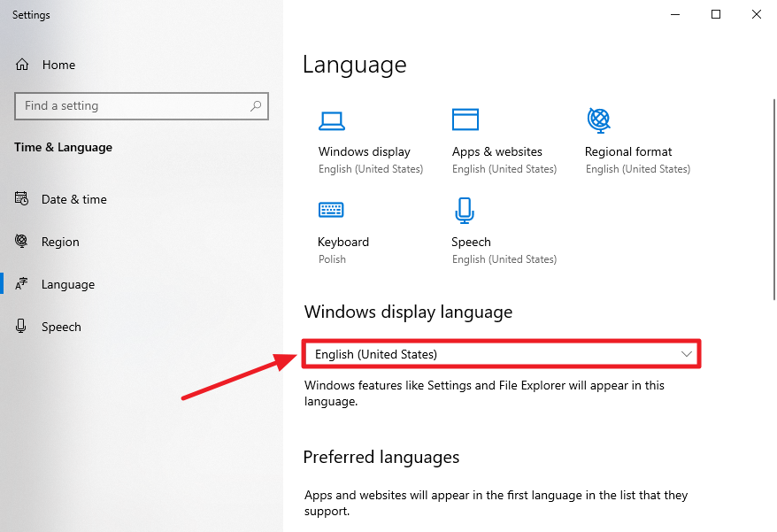The width and height of the screenshot is (777, 532).
Task: Select Speech from the sidebar menu
Action: (61, 326)
